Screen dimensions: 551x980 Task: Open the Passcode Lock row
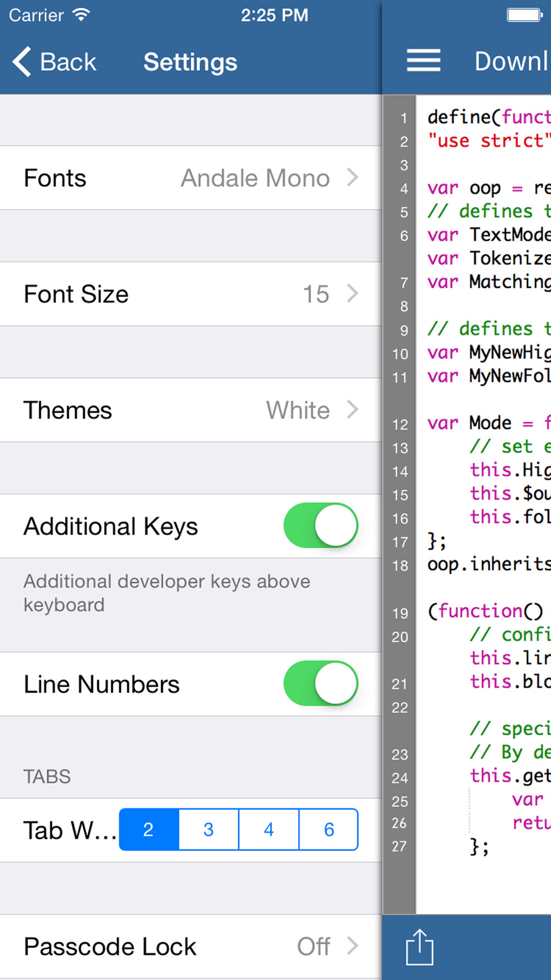(191, 946)
